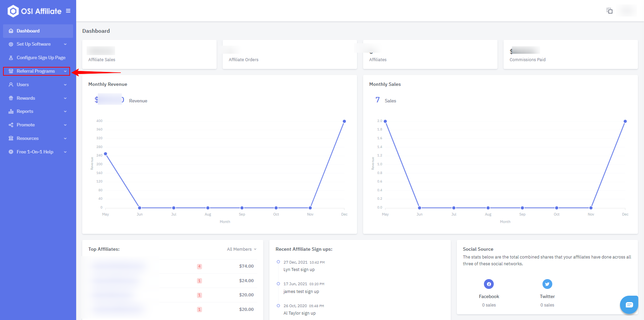Viewport: 644px width, 320px height.
Task: Open the Rewards menu item
Action: (x=38, y=98)
